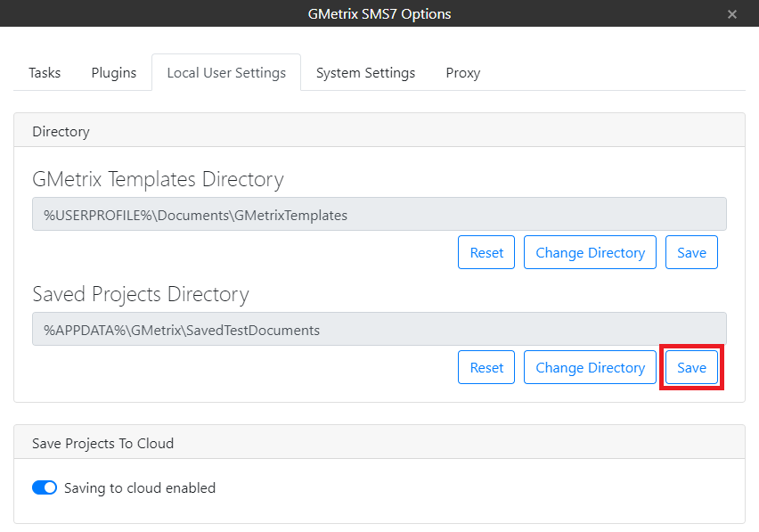Image resolution: width=759 pixels, height=532 pixels.
Task: Click the GMetrix SMS7 Options title
Action: [379, 14]
